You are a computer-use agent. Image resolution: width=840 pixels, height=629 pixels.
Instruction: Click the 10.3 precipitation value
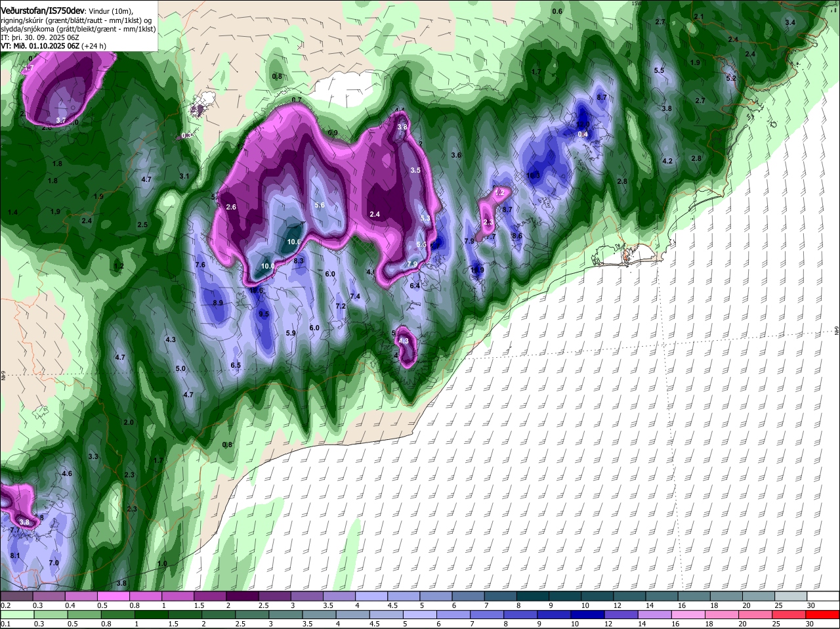click(534, 175)
